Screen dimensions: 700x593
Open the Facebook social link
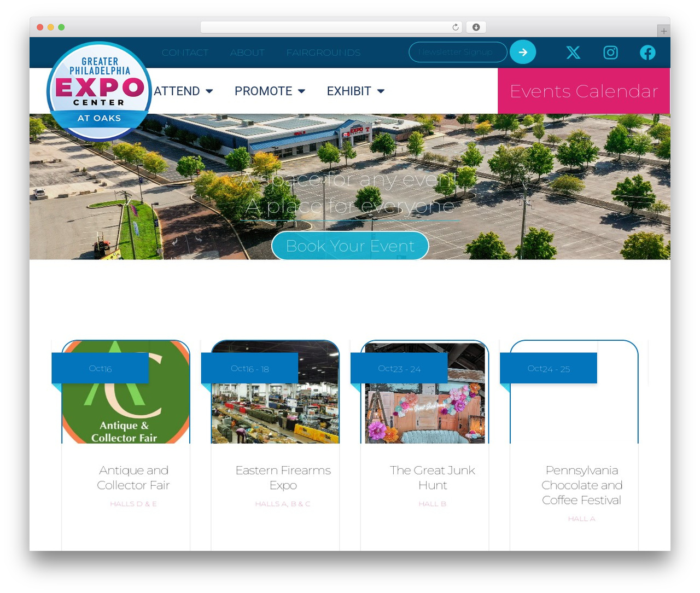[x=647, y=53]
